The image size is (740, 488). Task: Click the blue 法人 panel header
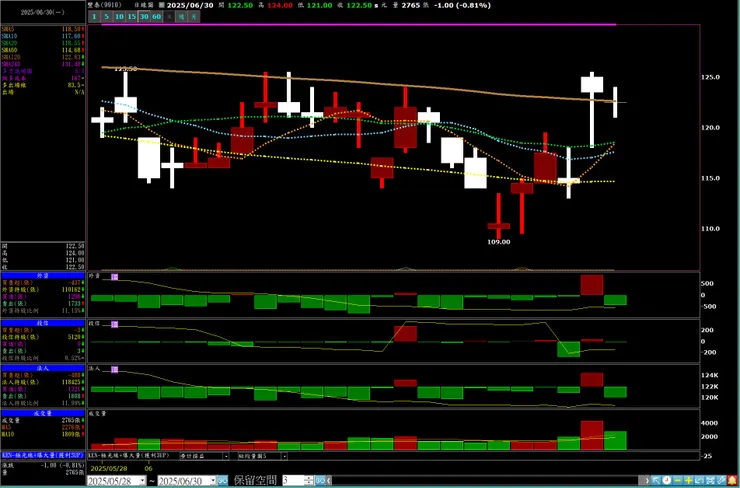pyautogui.click(x=43, y=368)
